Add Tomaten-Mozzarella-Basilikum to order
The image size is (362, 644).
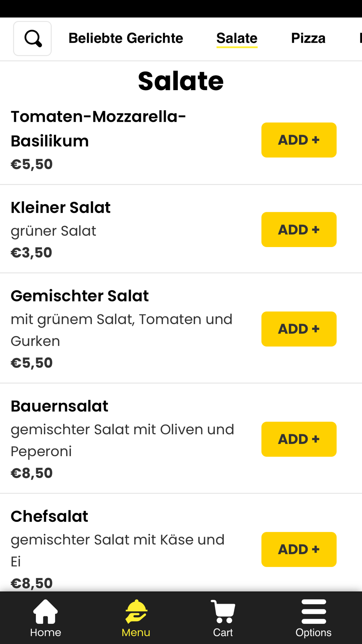point(299,140)
